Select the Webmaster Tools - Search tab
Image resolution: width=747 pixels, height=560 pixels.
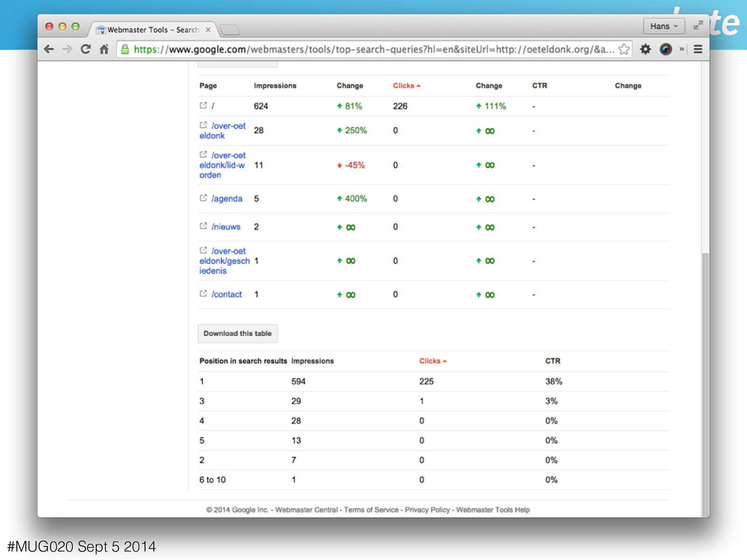(x=153, y=29)
